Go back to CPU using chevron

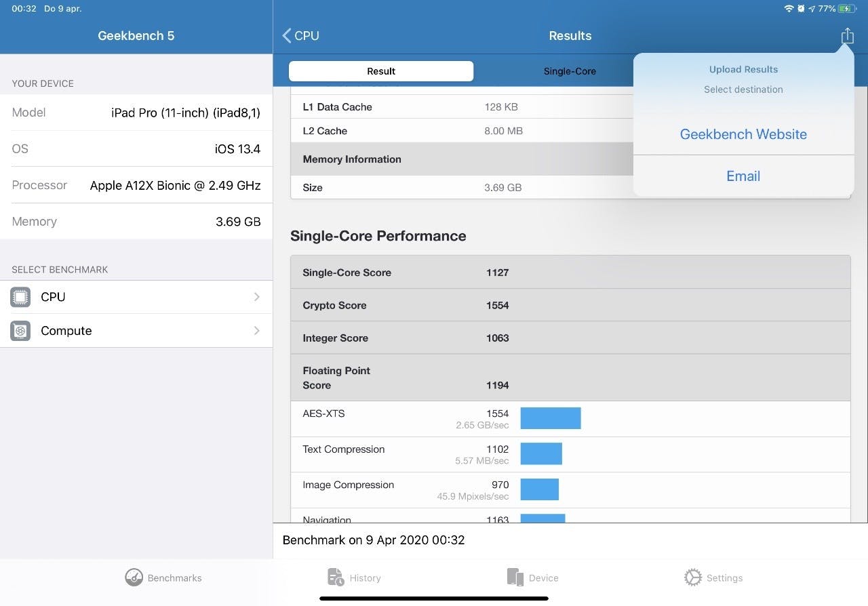[287, 35]
